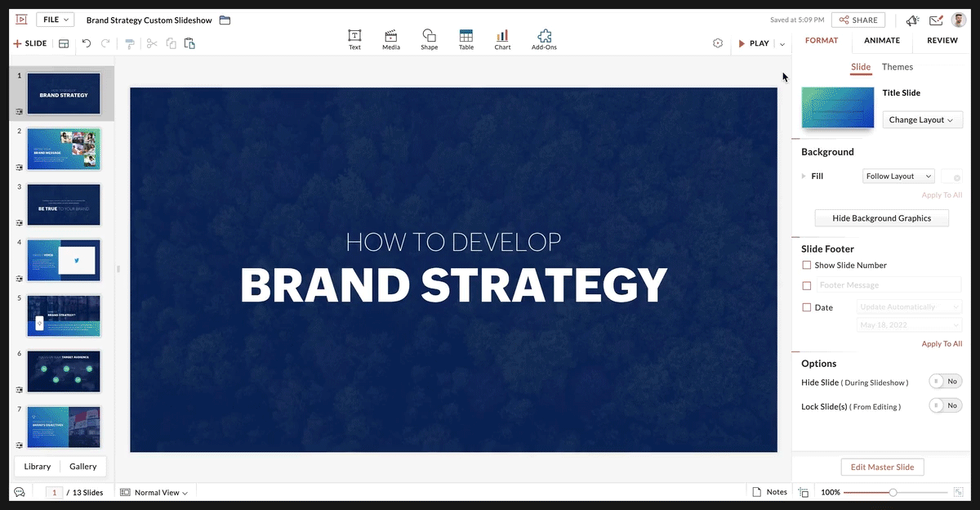Select the Slide sub-tab
The height and width of the screenshot is (510, 980).
coord(861,67)
